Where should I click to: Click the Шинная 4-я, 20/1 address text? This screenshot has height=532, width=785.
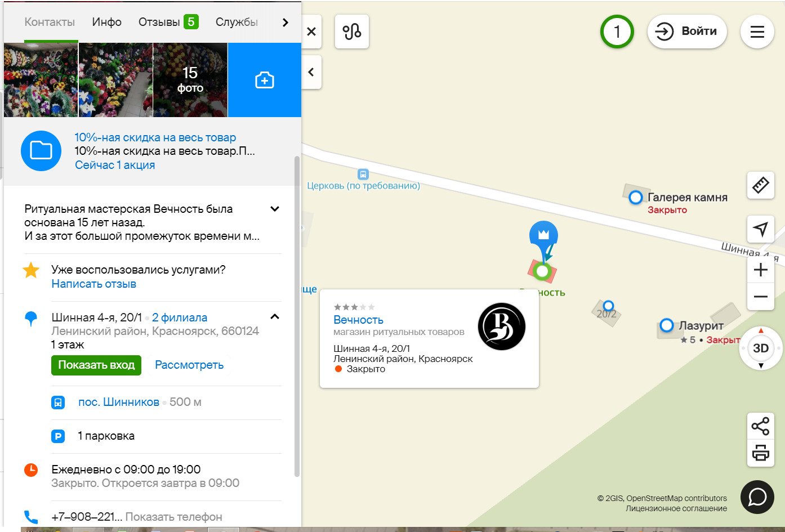96,318
